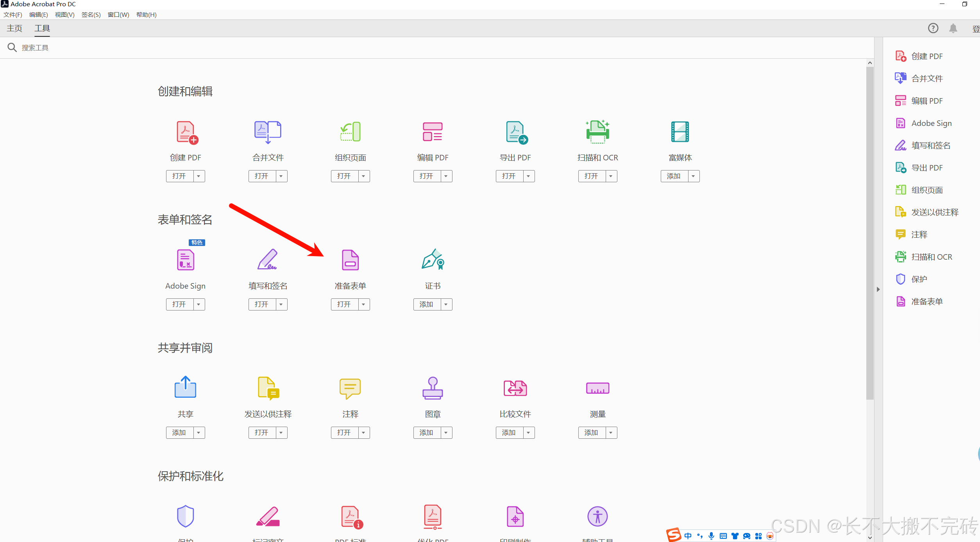Click the notifications bell icon
The width and height of the screenshot is (980, 542).
pos(953,28)
